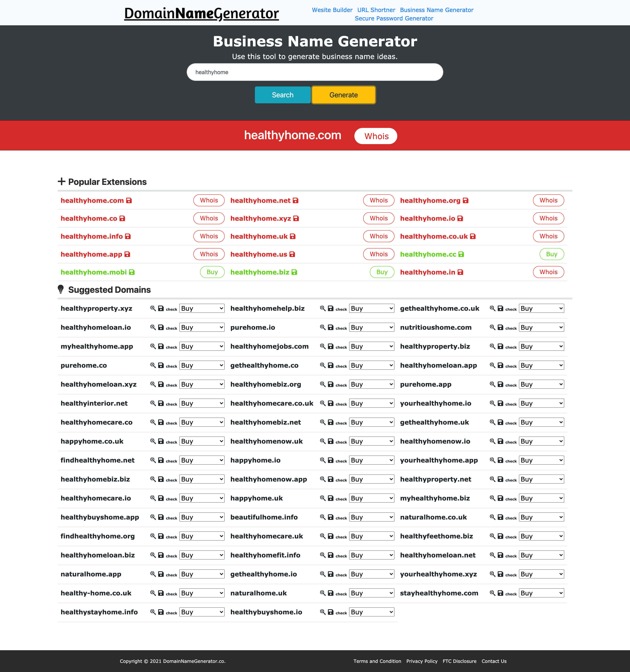Image resolution: width=630 pixels, height=672 pixels.
Task: Click magnifier icon for nutritioushome.com
Action: pyautogui.click(x=492, y=327)
